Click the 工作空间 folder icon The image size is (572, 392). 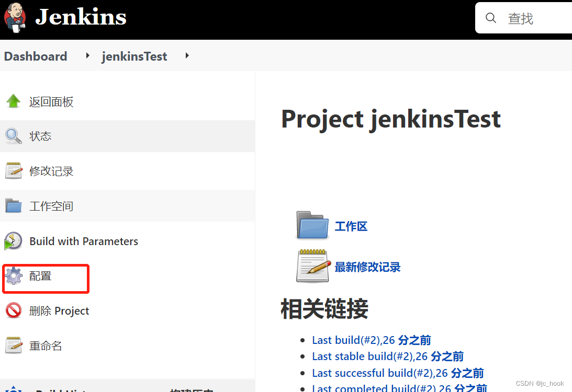click(x=14, y=206)
